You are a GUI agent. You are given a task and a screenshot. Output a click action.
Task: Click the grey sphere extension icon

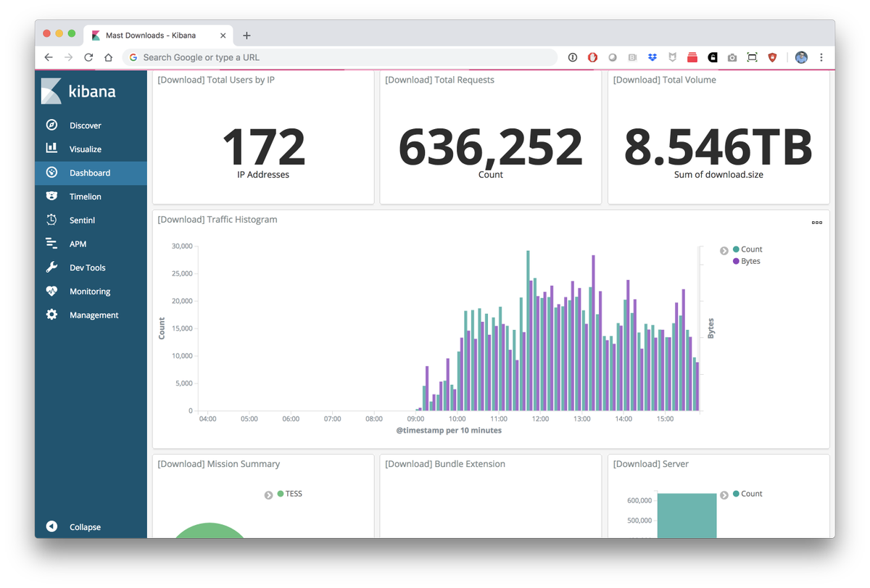coord(613,57)
